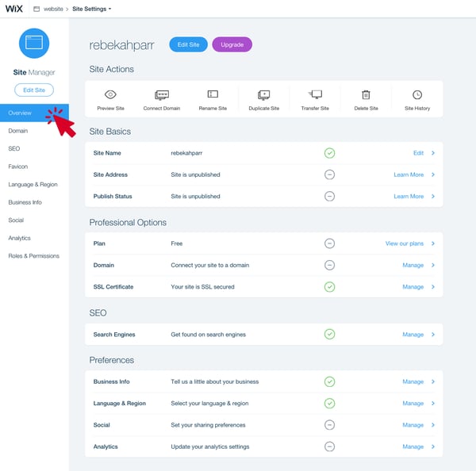The height and width of the screenshot is (471, 476).
Task: Open Analytics in the sidebar
Action: (19, 238)
